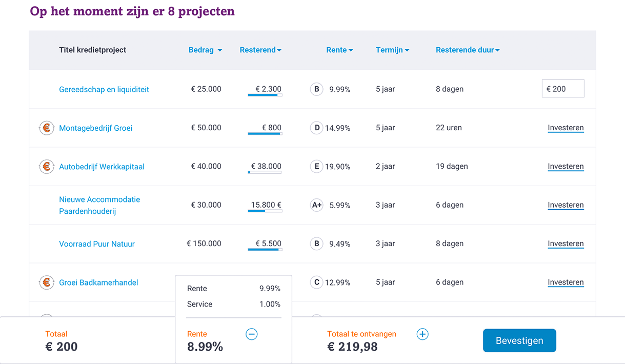This screenshot has height=364, width=625.
Task: Click the A+ rating badge at 5.99%
Action: click(317, 205)
